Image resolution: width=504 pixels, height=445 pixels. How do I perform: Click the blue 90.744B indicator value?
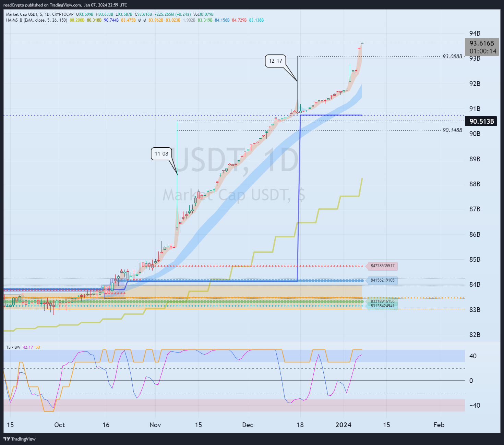point(111,20)
